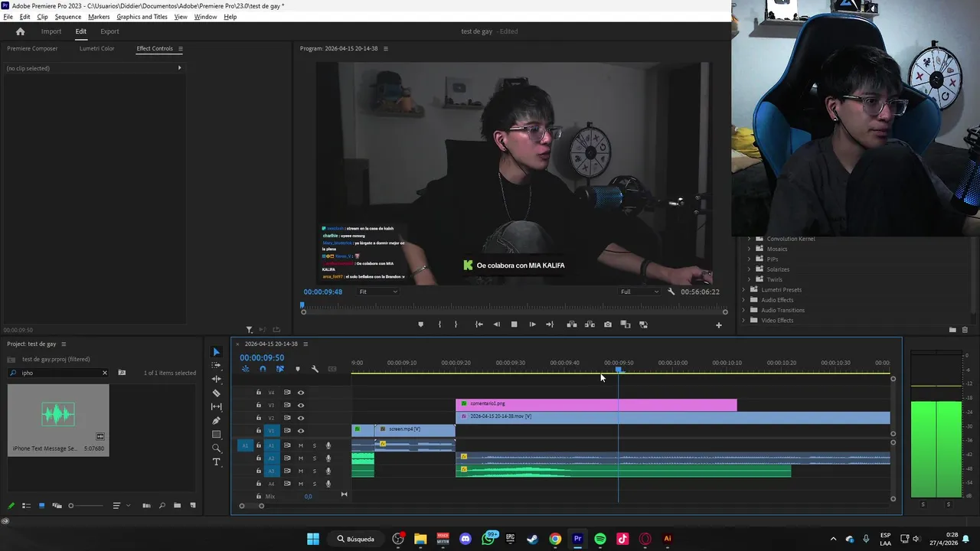Select the Rectangle tool

(x=217, y=435)
